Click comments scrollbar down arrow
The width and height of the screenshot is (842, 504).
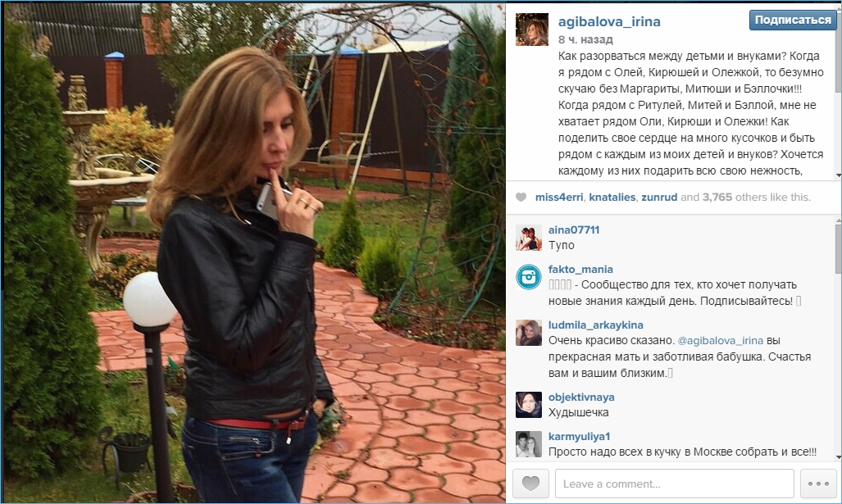coord(838,457)
